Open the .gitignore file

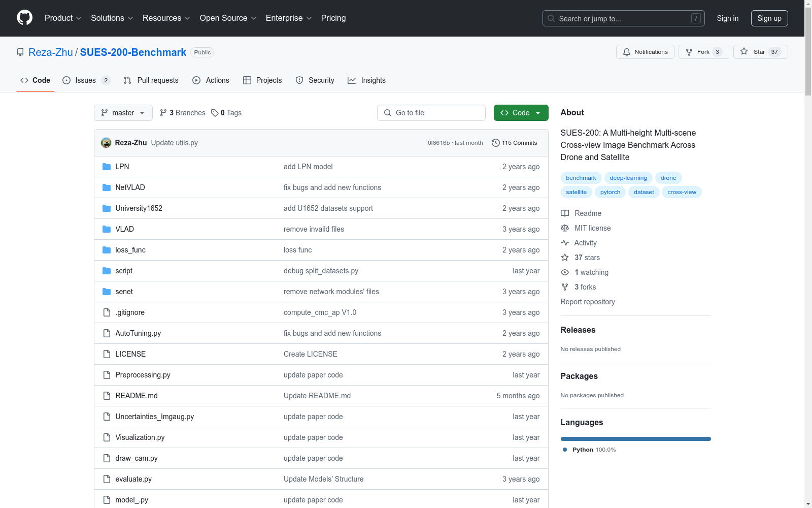point(130,312)
